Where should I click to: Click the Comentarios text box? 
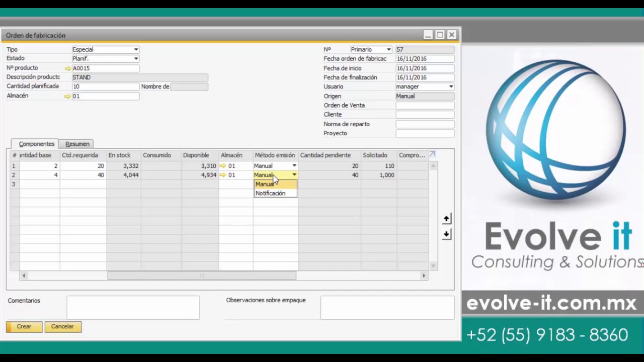(x=133, y=308)
